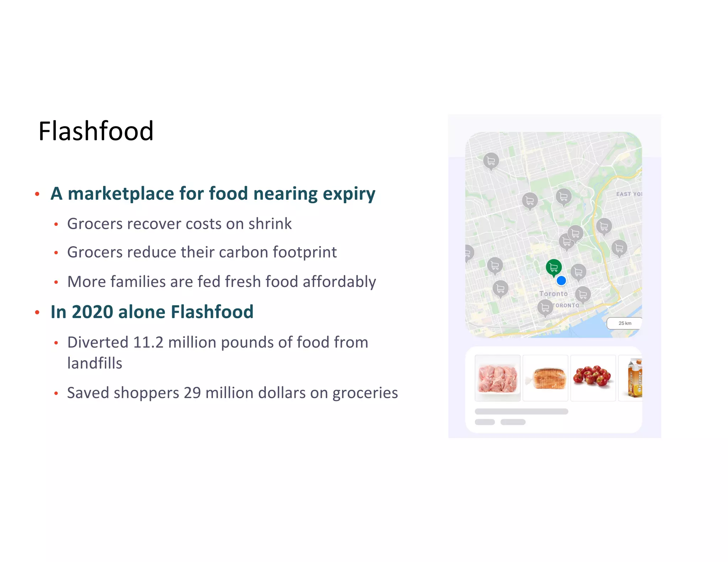Click the 25 km distance badge
The image size is (728, 562).
point(625,323)
